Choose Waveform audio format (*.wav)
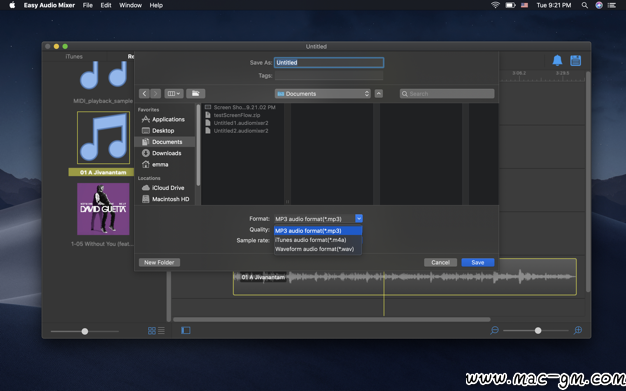 318,249
